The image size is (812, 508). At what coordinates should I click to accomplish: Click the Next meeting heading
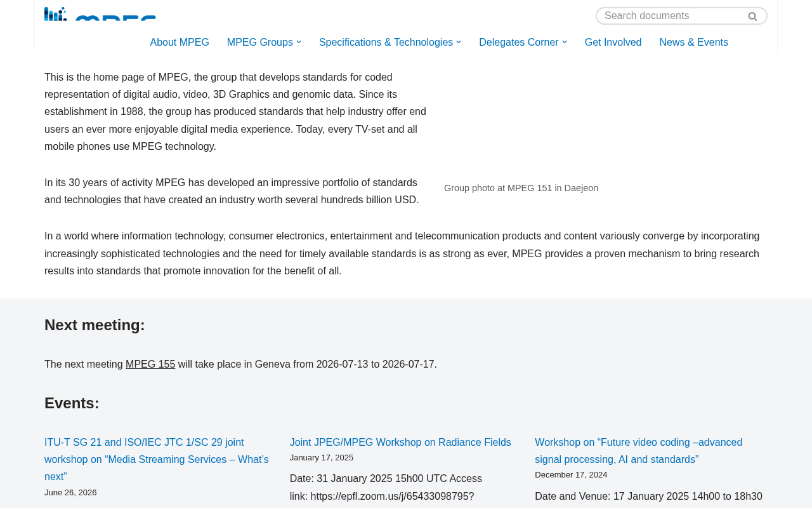tap(95, 325)
